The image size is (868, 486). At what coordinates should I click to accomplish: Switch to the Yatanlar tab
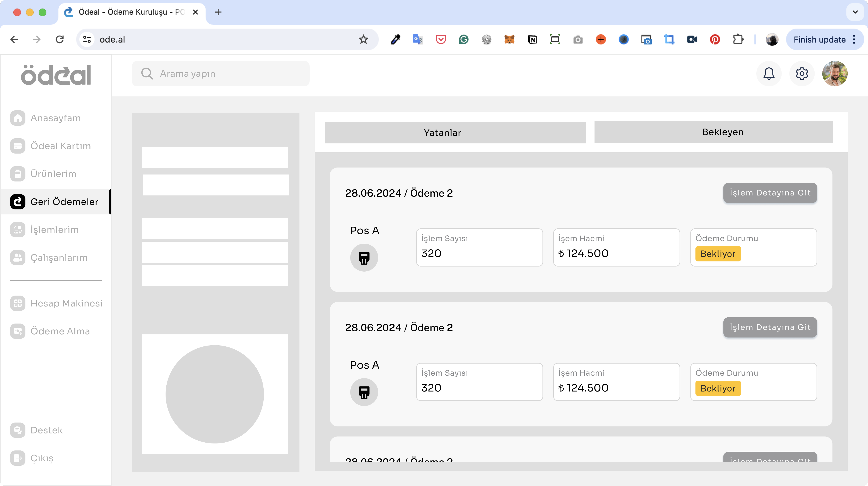(x=455, y=133)
